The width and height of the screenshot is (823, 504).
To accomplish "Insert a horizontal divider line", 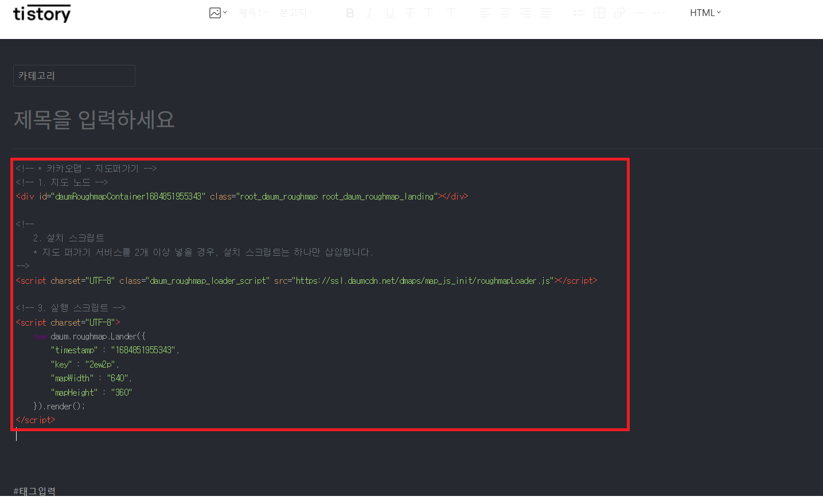I will pos(639,13).
